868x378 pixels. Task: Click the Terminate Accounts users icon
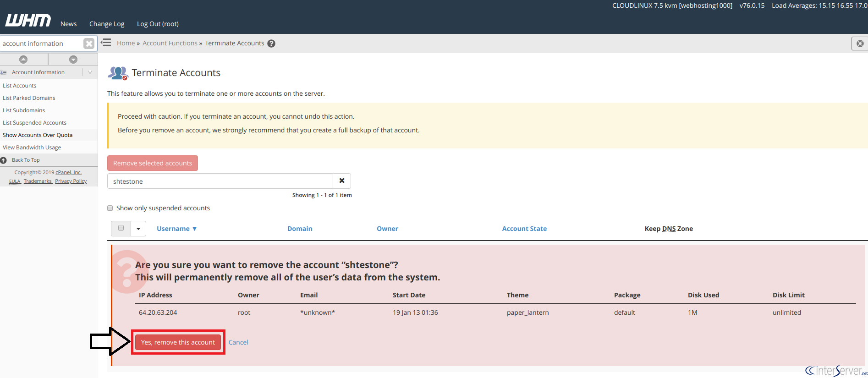(118, 73)
